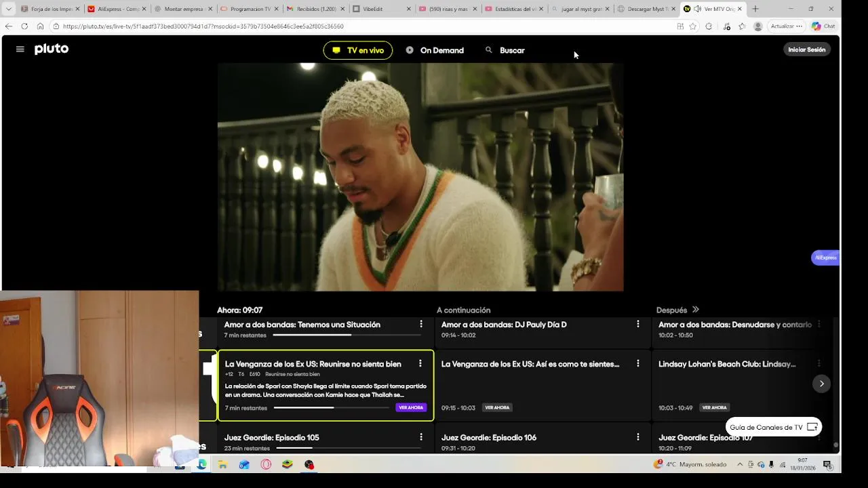Open options for Lindsay Lohan's Beach Club
This screenshot has width=868, height=488.
tap(818, 364)
